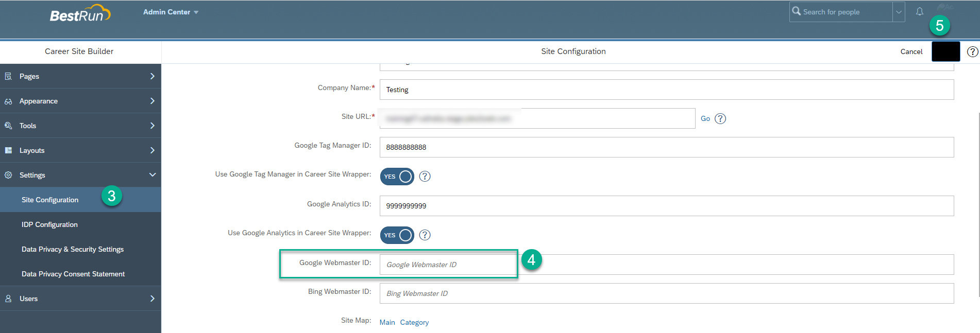980x333 pixels.
Task: Select Site Configuration in the sidebar
Action: coord(80,200)
